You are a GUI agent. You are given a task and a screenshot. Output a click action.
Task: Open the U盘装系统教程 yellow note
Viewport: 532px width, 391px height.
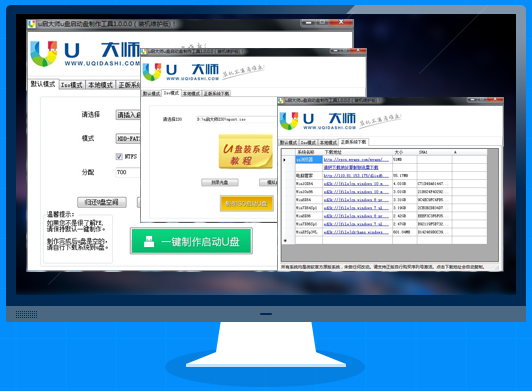pyautogui.click(x=246, y=151)
